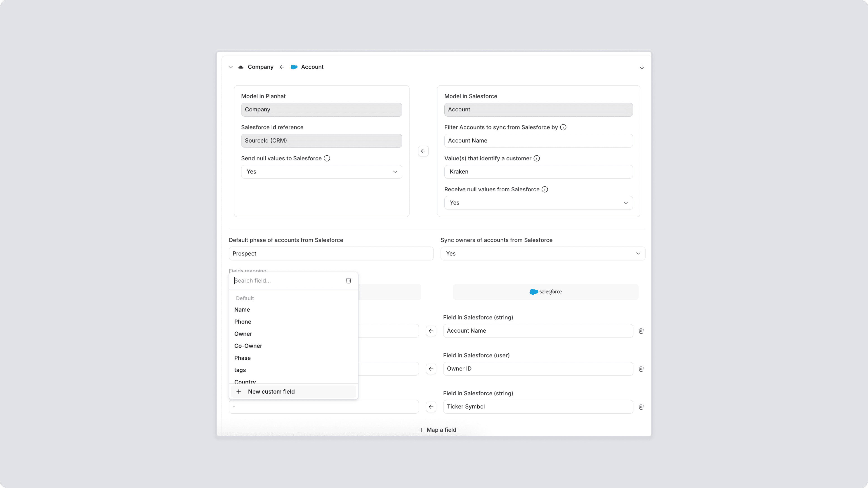
Task: Toggle direction arrow for Account Name mapping
Action: click(431, 331)
